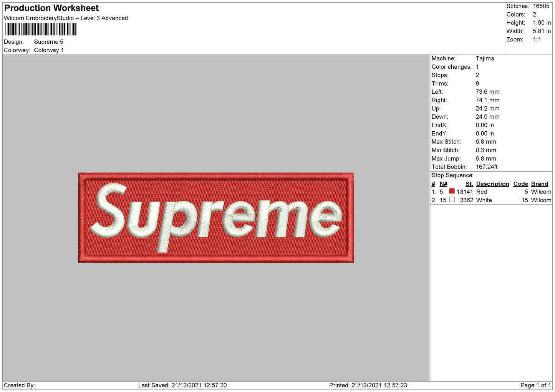Click the Page 1 of 1 indicator

tap(535, 385)
